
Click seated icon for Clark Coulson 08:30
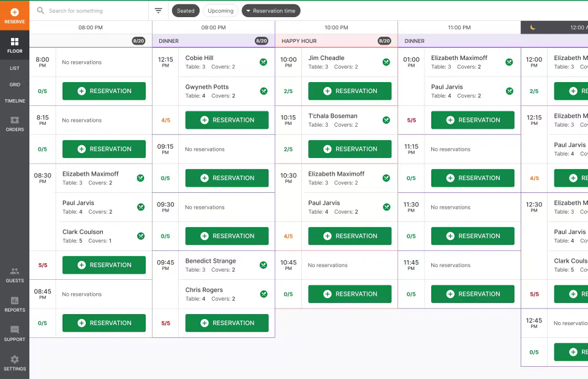(x=141, y=236)
